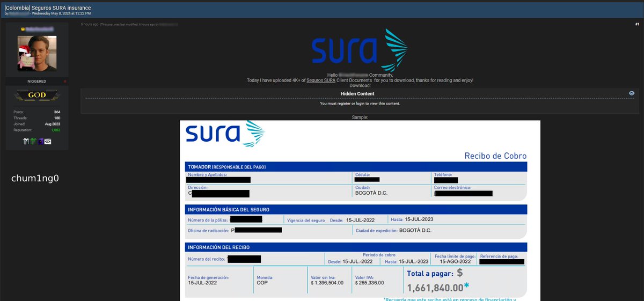Screen dimensions: 644x301
Task: Click the register link in hidden content
Action: (x=343, y=104)
